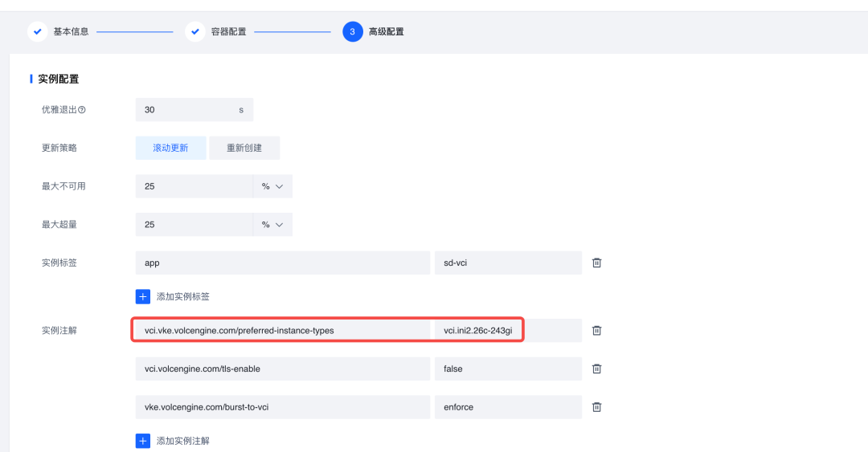
Task: Click 添加实例注解 link text
Action: (183, 441)
